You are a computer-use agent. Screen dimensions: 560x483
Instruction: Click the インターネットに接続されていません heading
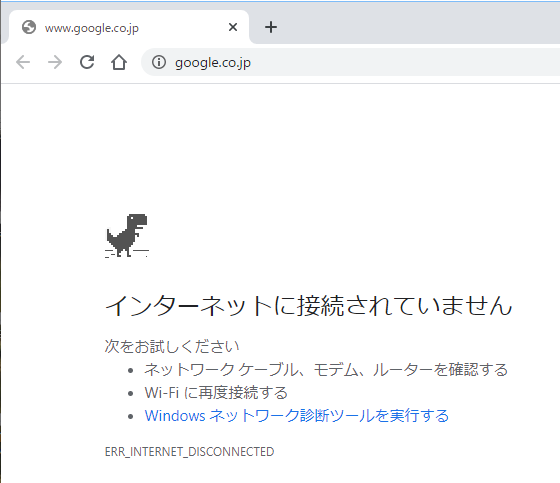coord(309,306)
